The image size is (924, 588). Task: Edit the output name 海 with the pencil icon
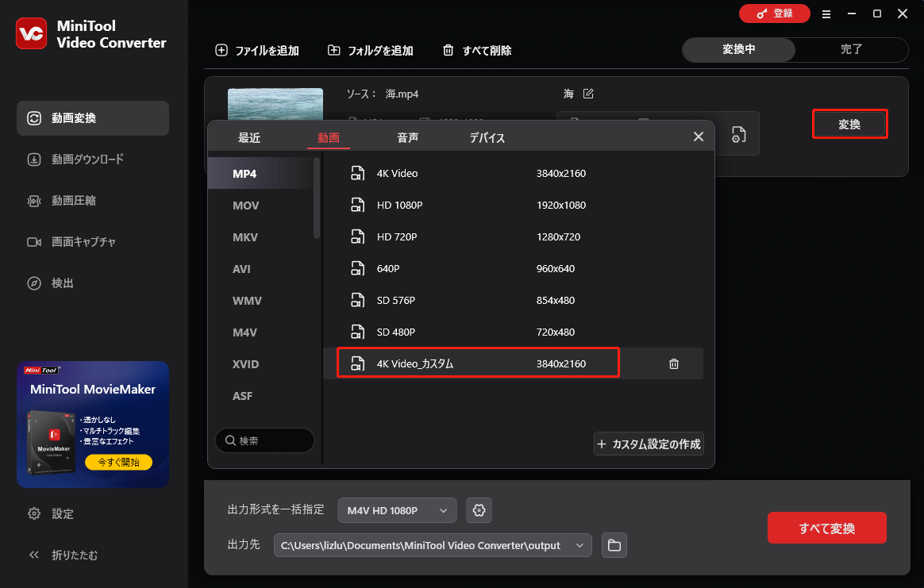tap(588, 94)
